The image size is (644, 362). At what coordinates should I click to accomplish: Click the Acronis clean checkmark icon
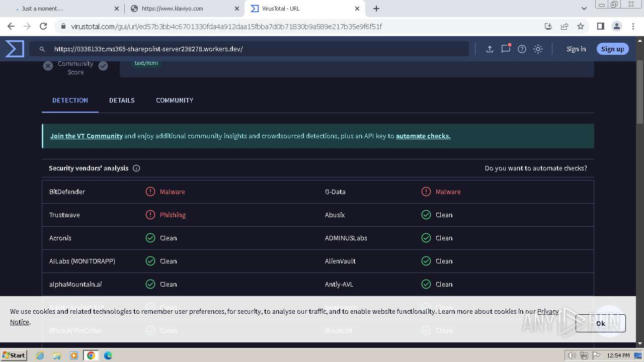[150, 238]
